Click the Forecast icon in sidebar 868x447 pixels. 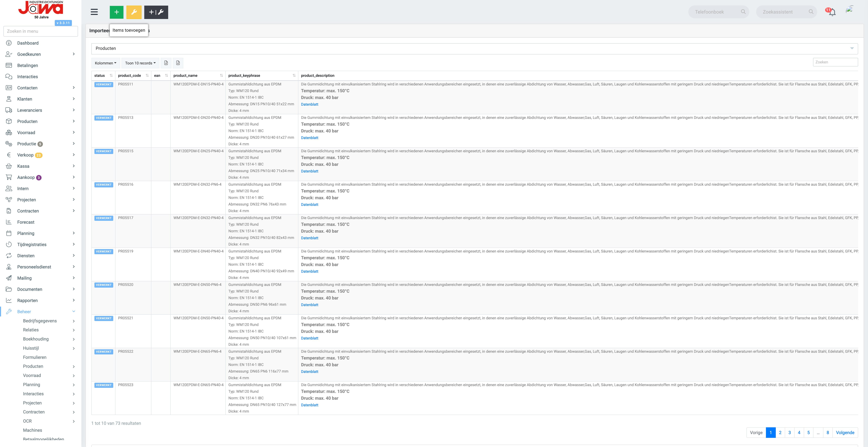click(x=9, y=222)
